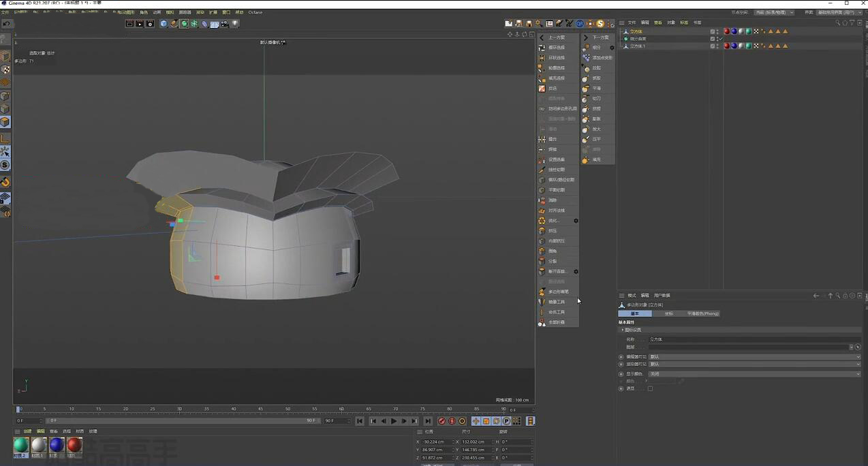This screenshot has width=868, height=466.
Task: Switch to the 坐标 tab
Action: pos(668,313)
